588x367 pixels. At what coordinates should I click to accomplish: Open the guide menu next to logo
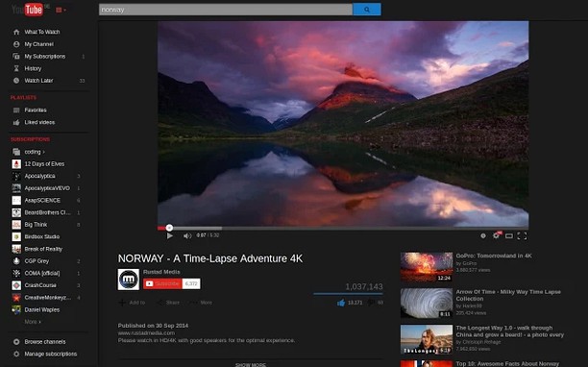[61, 10]
